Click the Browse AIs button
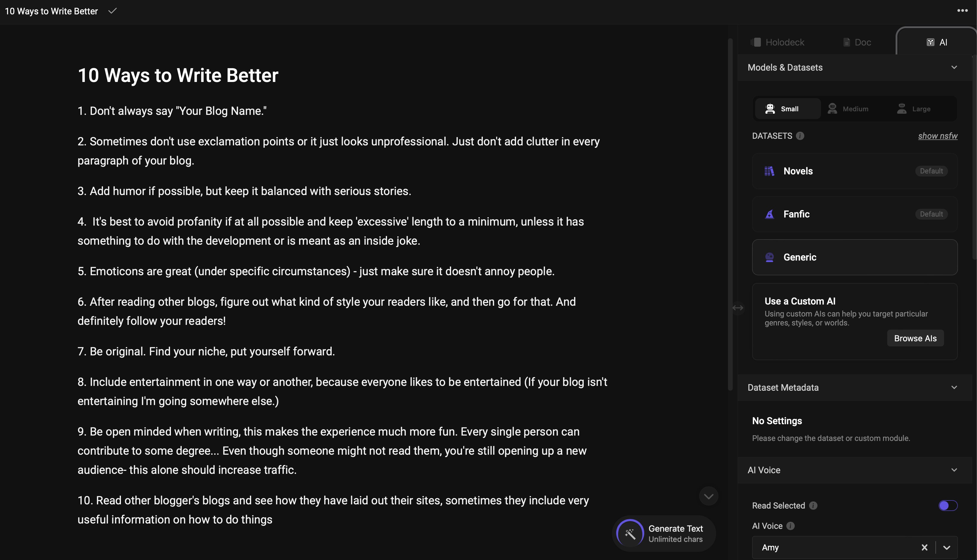This screenshot has width=977, height=560. (x=915, y=338)
